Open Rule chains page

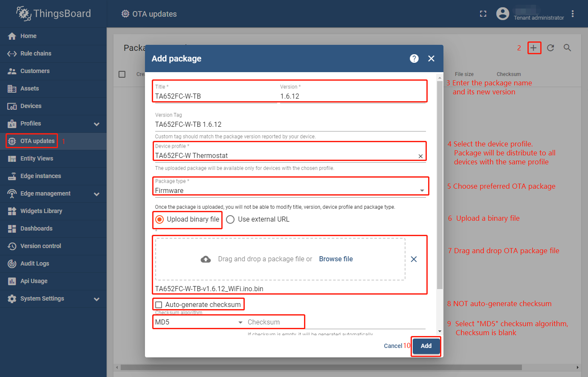pyautogui.click(x=53, y=53)
